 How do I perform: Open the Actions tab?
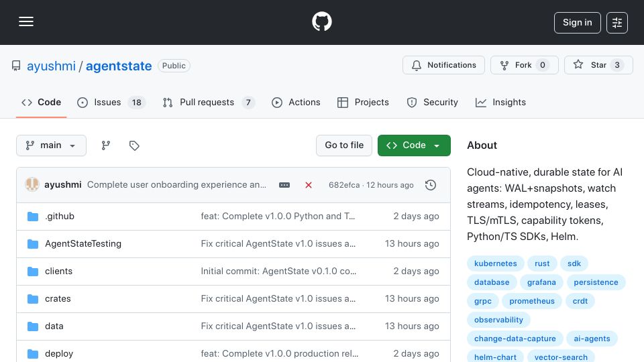point(296,102)
